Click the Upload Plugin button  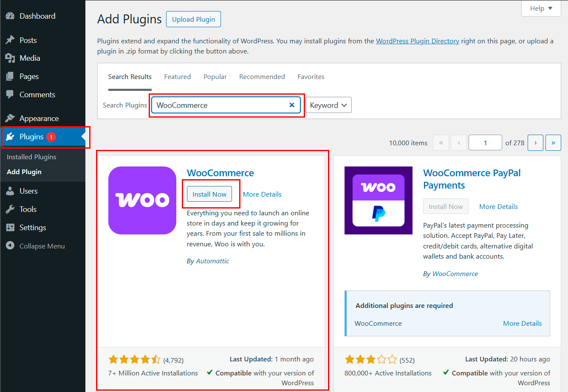(193, 19)
